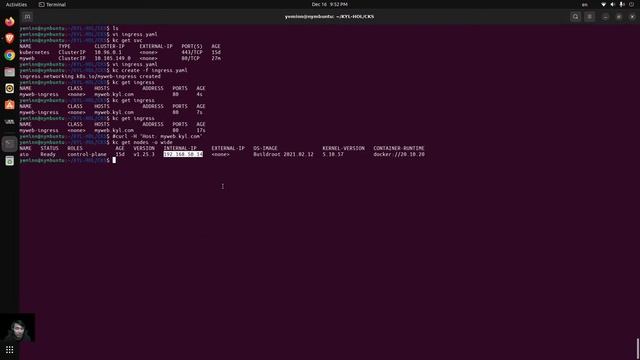This screenshot has width=640, height=360.
Task: Click the highlighted INTERNAL-IP 192.168 address
Action: click(x=183, y=154)
